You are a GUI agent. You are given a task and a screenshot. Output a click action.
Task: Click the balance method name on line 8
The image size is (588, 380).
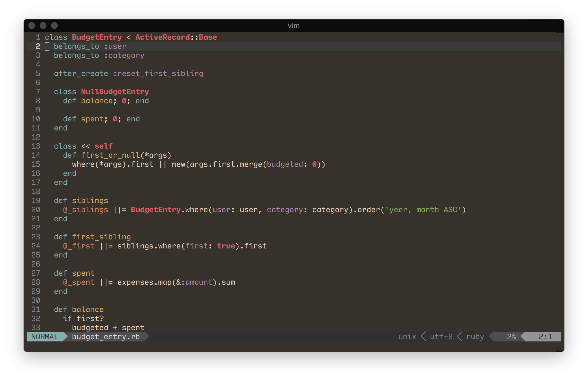click(x=97, y=101)
